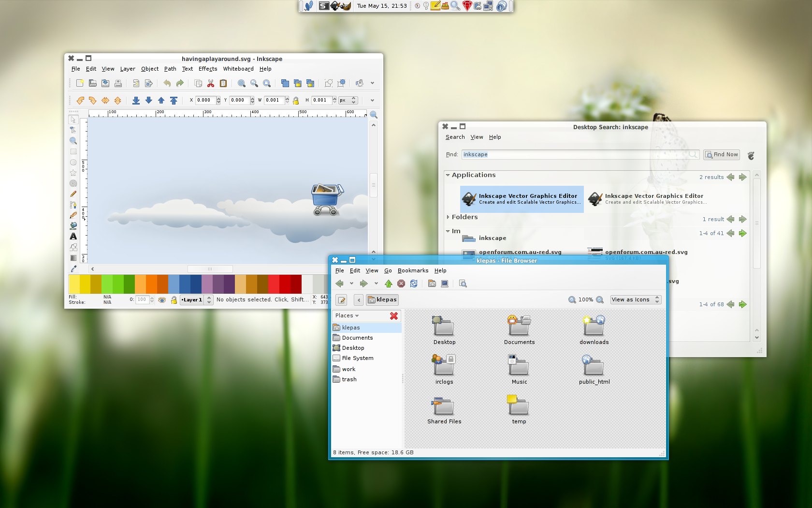The image size is (812, 508).
Task: Click the magnifier icon in the top panel
Action: [455, 6]
